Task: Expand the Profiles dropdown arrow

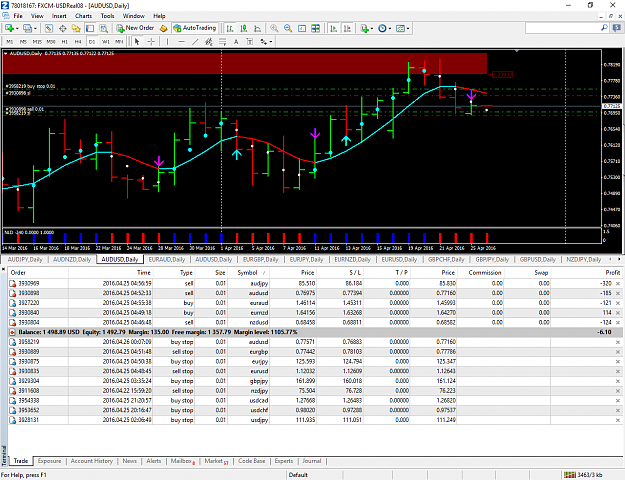Action: point(35,28)
